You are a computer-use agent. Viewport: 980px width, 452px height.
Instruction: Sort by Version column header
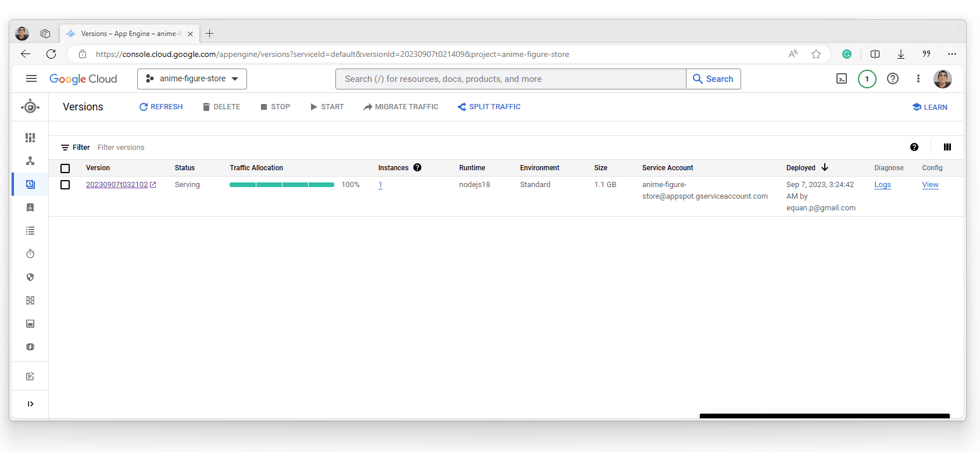coord(98,168)
